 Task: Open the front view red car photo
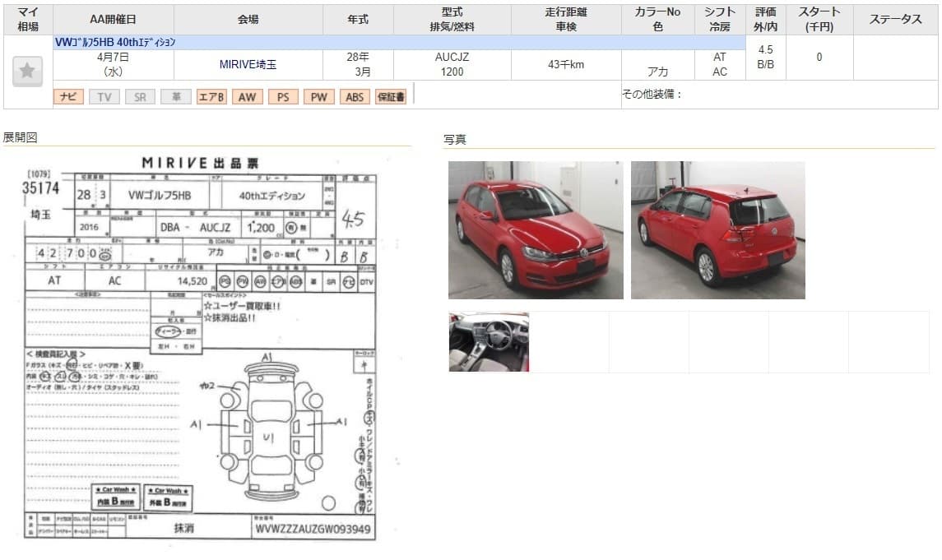[x=535, y=229]
